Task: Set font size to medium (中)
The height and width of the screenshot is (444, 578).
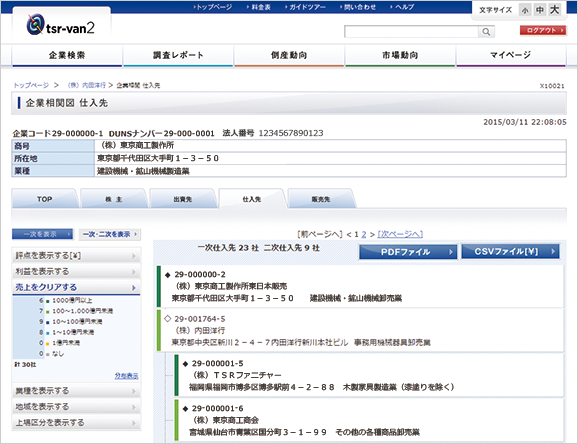Action: pos(540,10)
